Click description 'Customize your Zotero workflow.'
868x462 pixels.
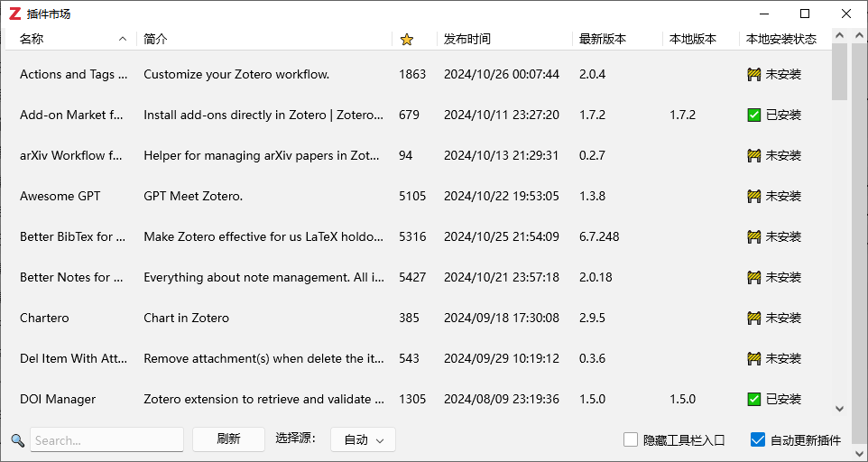[x=236, y=75]
